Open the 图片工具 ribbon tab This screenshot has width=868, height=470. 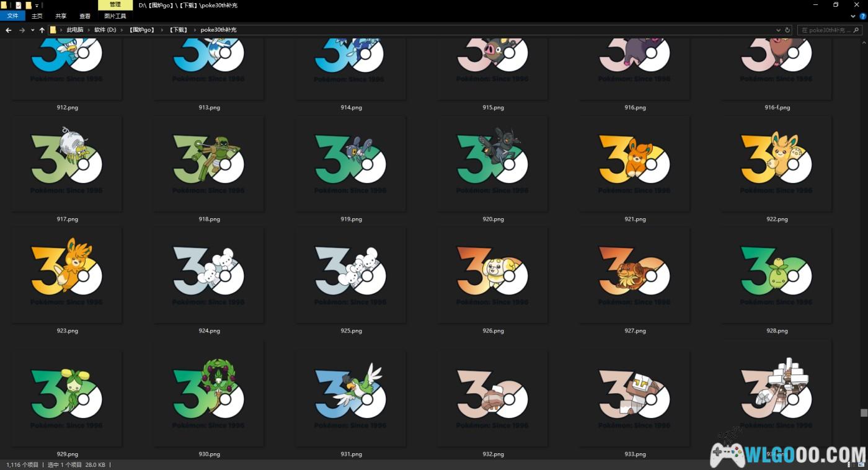pos(115,16)
